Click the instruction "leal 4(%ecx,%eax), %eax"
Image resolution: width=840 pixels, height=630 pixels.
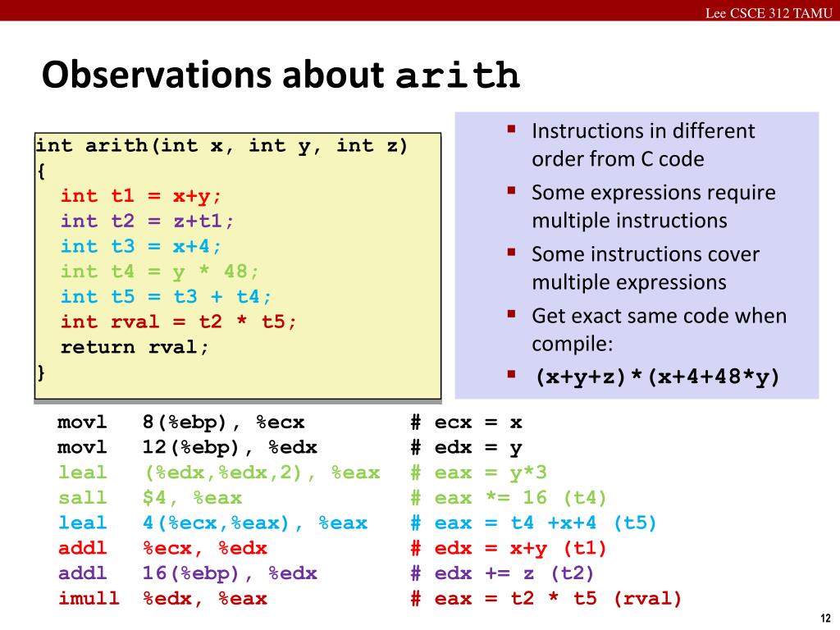point(212,523)
